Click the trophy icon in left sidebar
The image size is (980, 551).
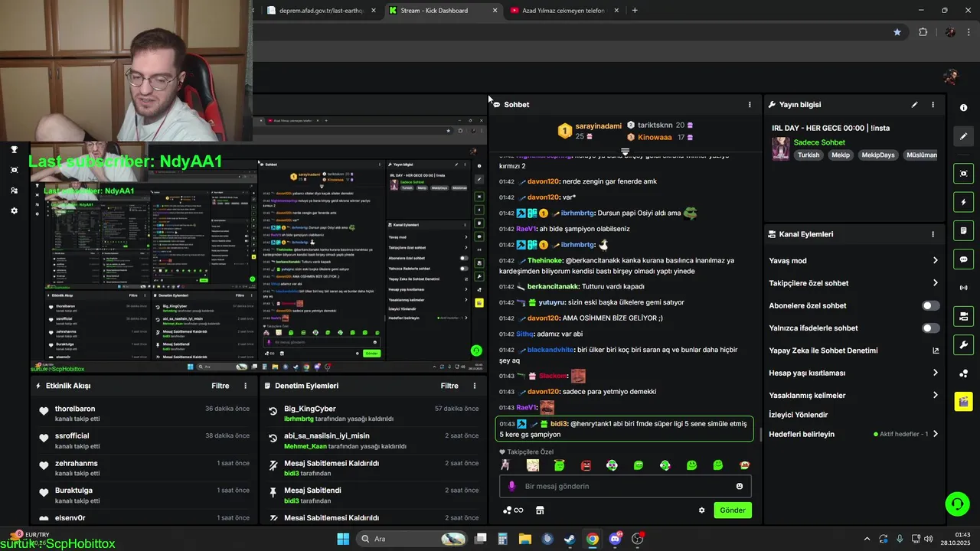tap(14, 150)
